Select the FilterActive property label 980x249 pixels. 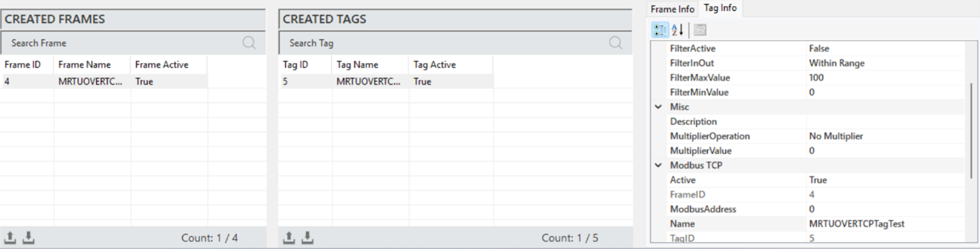click(x=692, y=49)
